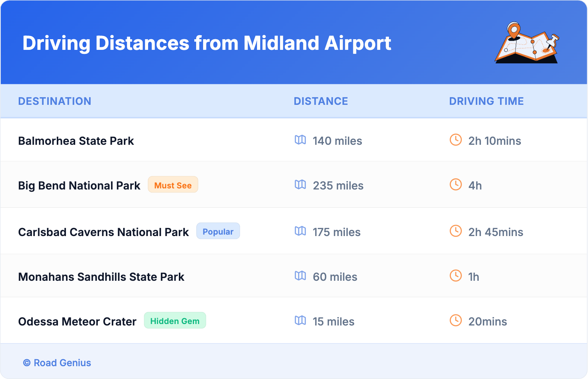Viewport: 588px width, 379px height.
Task: Click the map icon beside 175 miles
Action: (x=300, y=231)
